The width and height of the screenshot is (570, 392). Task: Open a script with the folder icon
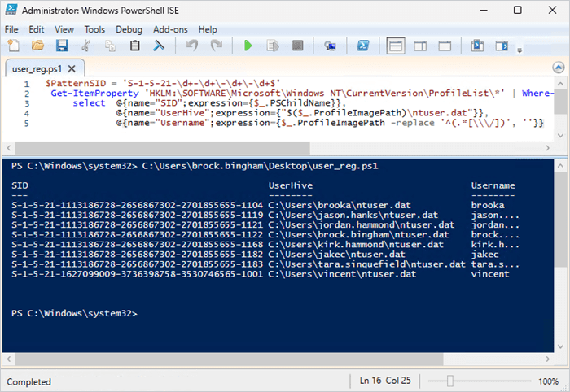click(37, 46)
